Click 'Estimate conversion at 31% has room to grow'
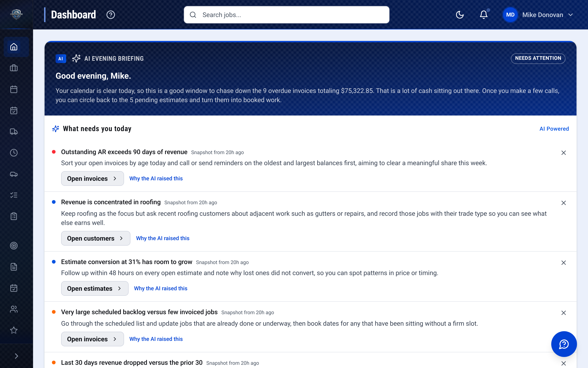588x368 pixels. (127, 262)
